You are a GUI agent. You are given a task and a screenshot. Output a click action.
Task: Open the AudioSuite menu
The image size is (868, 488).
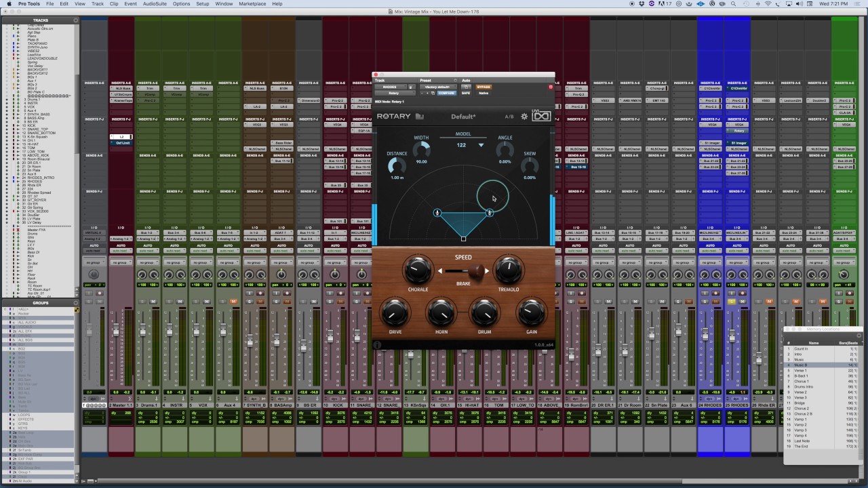coord(155,3)
